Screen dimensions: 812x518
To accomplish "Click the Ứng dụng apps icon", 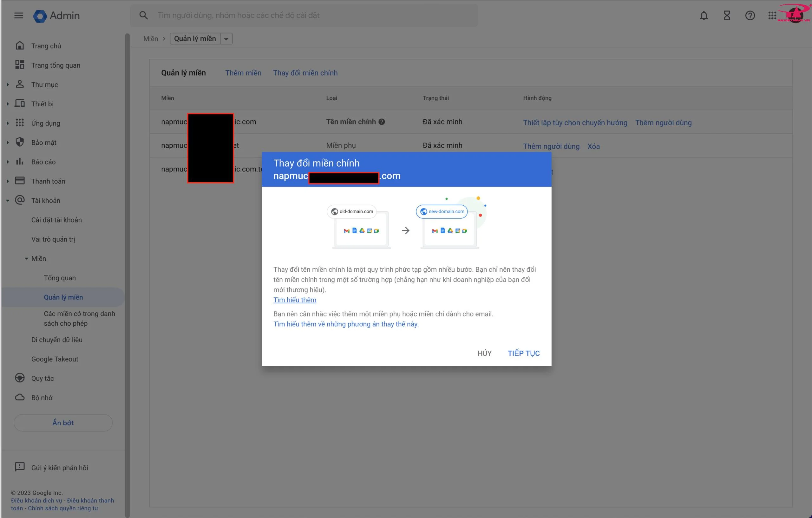I will (20, 123).
